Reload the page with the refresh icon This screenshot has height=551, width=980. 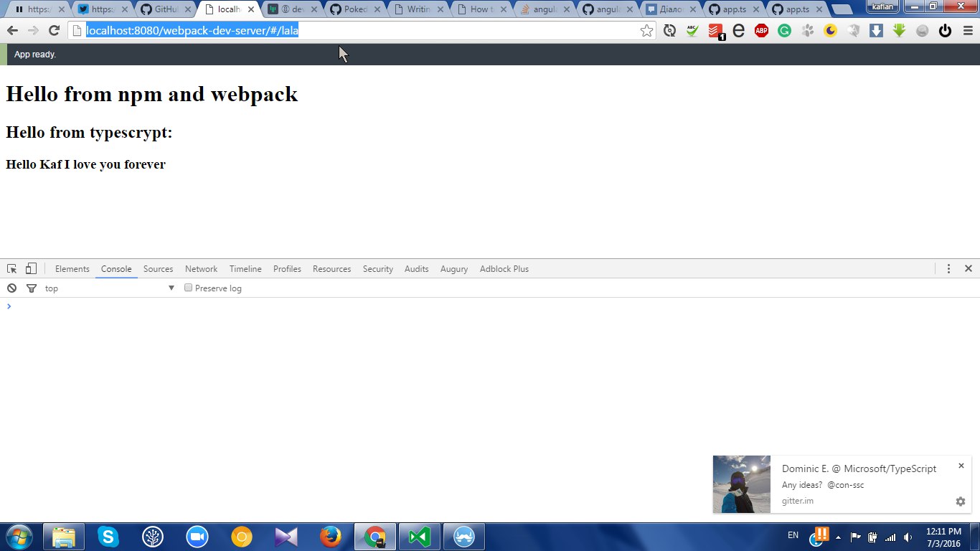click(x=54, y=30)
